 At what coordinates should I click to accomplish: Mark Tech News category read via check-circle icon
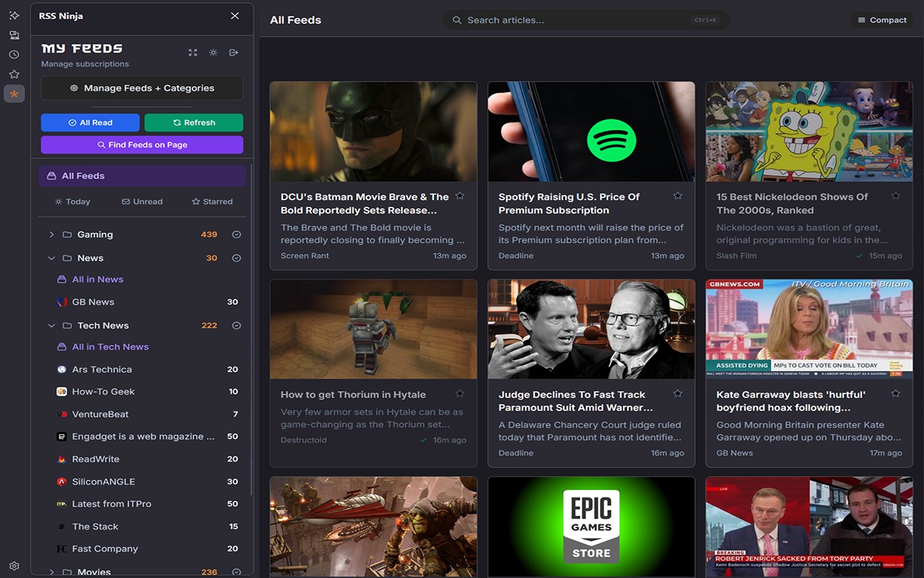(236, 326)
